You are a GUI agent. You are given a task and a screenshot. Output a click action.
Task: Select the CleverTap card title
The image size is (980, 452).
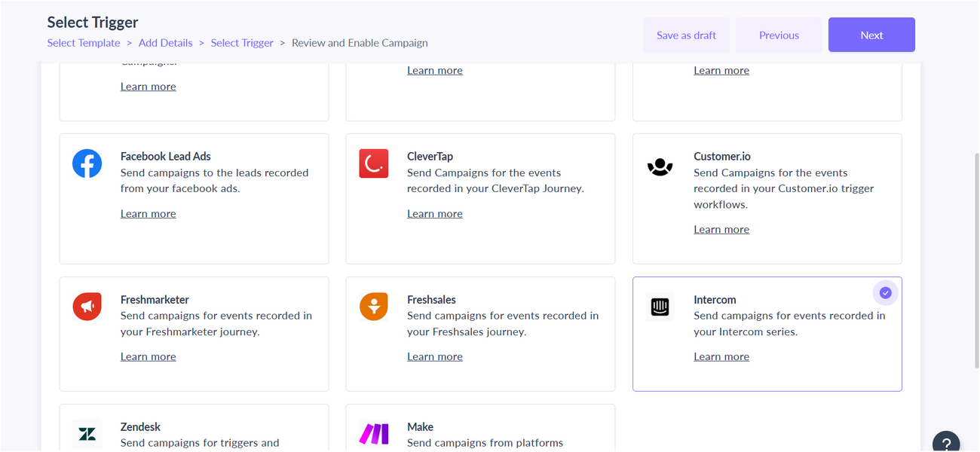[430, 157]
